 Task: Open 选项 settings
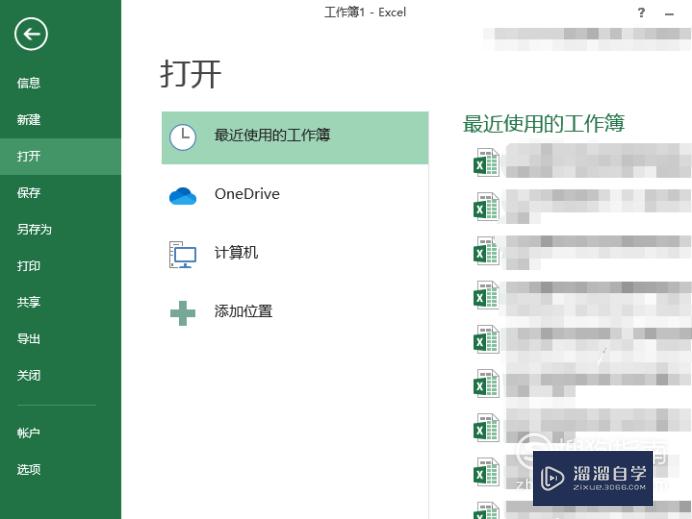click(x=29, y=470)
